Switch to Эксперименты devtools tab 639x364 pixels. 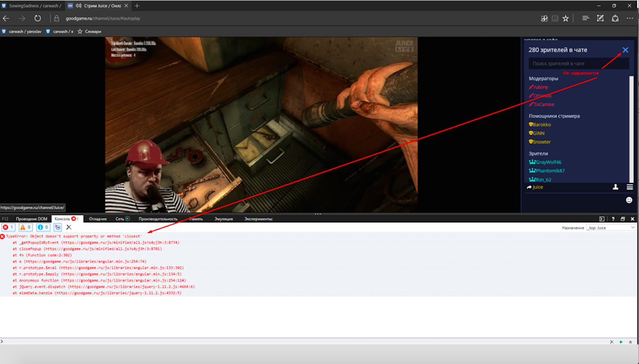258,219
